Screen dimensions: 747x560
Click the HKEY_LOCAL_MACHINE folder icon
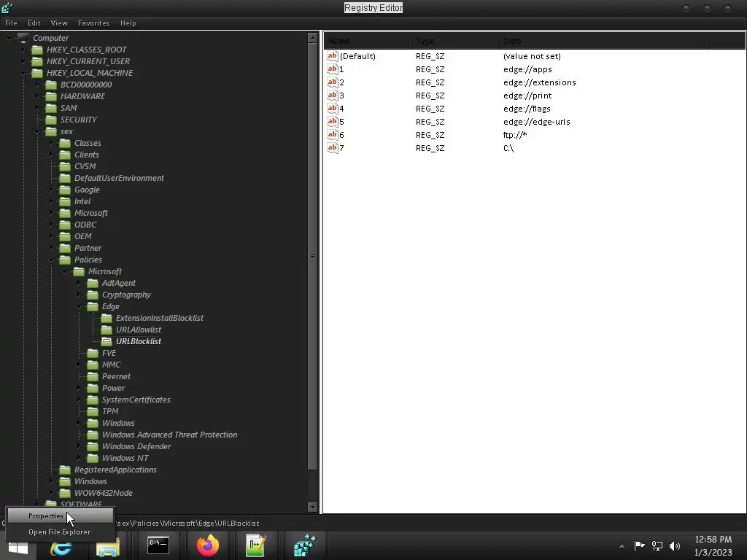[37, 73]
